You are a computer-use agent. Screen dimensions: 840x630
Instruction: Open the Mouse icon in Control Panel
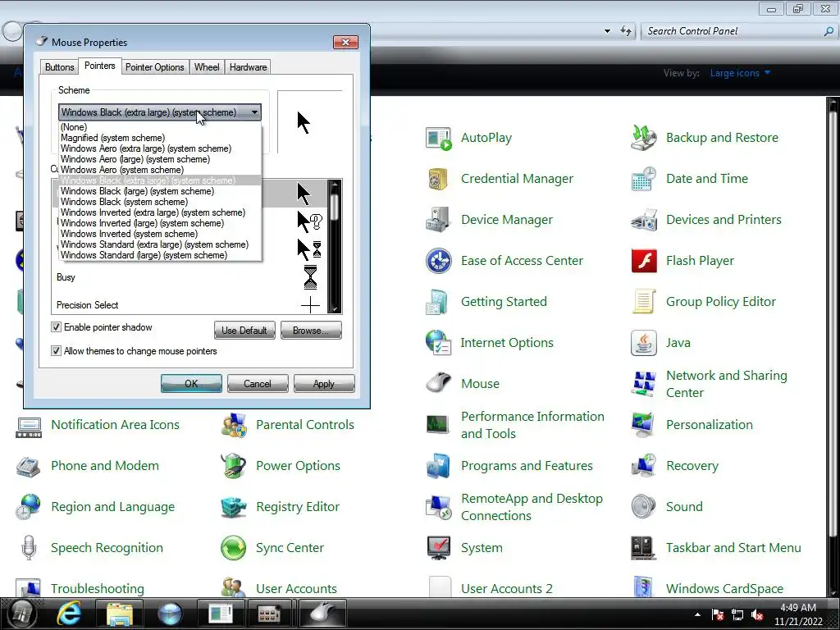click(438, 384)
